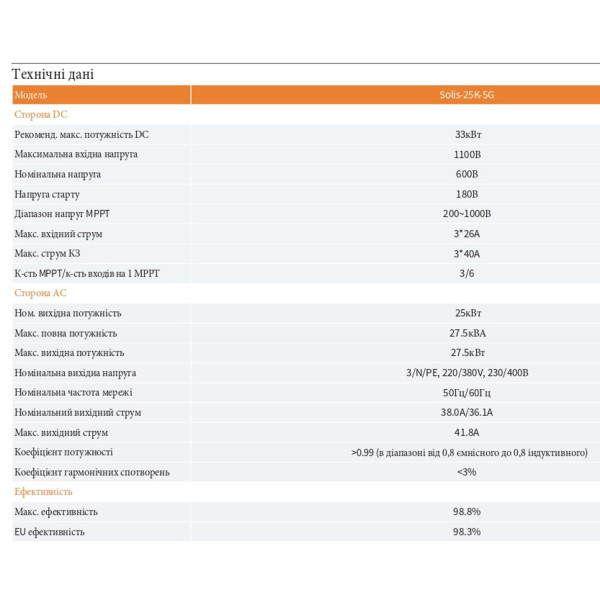The image size is (600, 600).
Task: Click the 'Технічні дані' heading
Action: 53,74
